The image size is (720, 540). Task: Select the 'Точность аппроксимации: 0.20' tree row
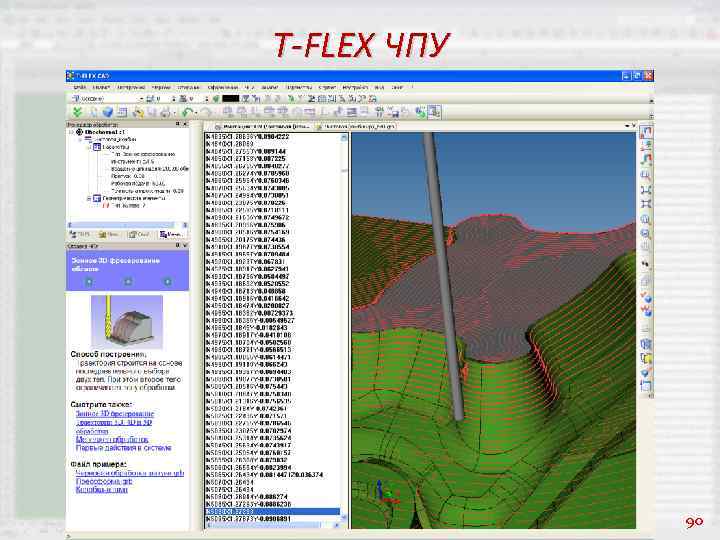tap(147, 191)
